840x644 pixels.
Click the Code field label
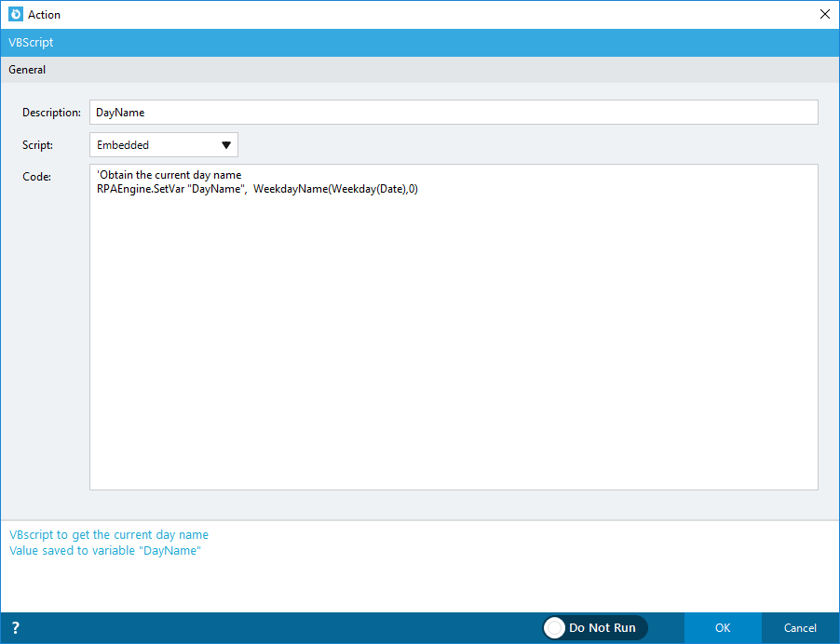pos(34,176)
